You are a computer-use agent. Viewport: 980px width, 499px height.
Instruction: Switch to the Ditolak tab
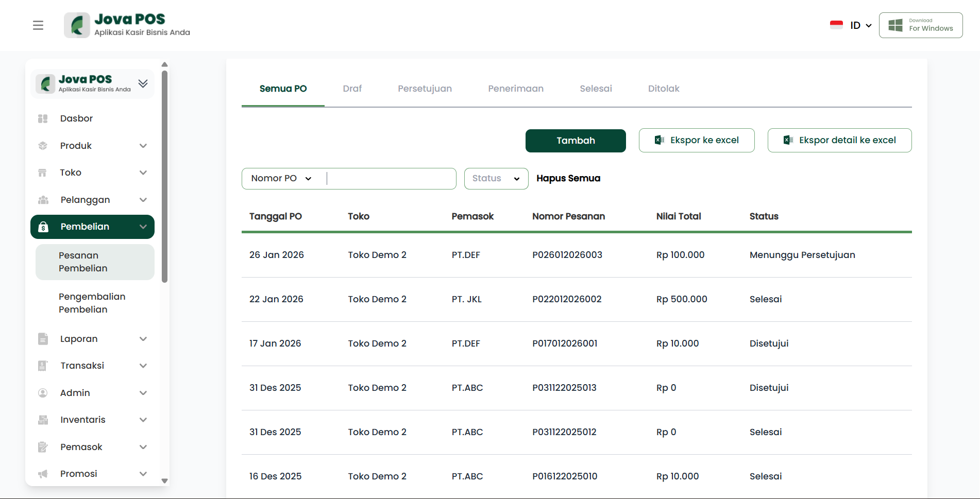pos(663,89)
